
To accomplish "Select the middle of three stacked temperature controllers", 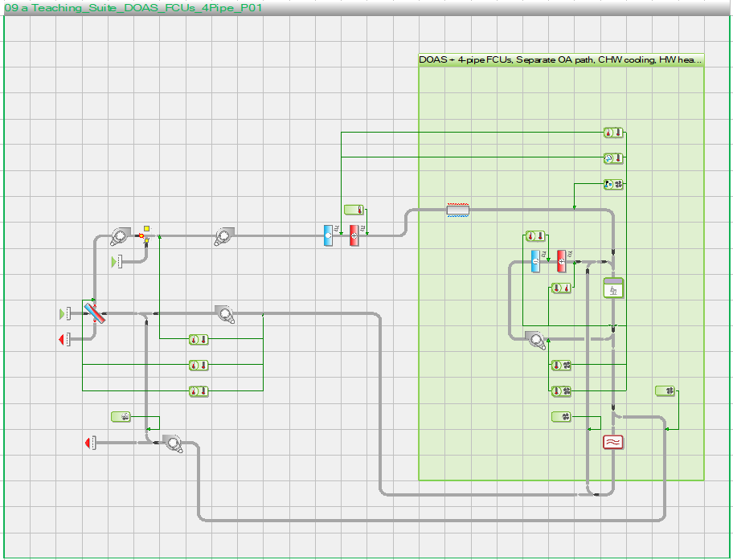I will (x=199, y=365).
